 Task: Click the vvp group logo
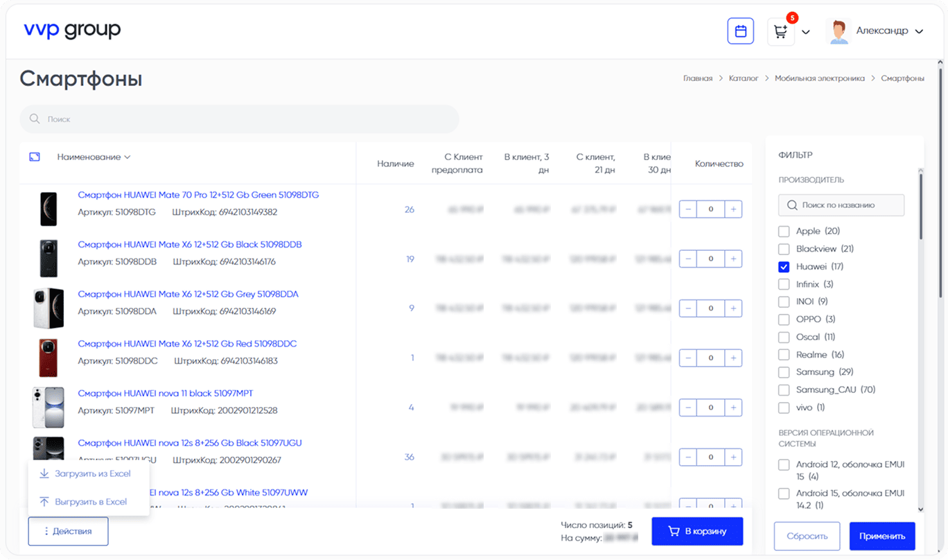72,30
